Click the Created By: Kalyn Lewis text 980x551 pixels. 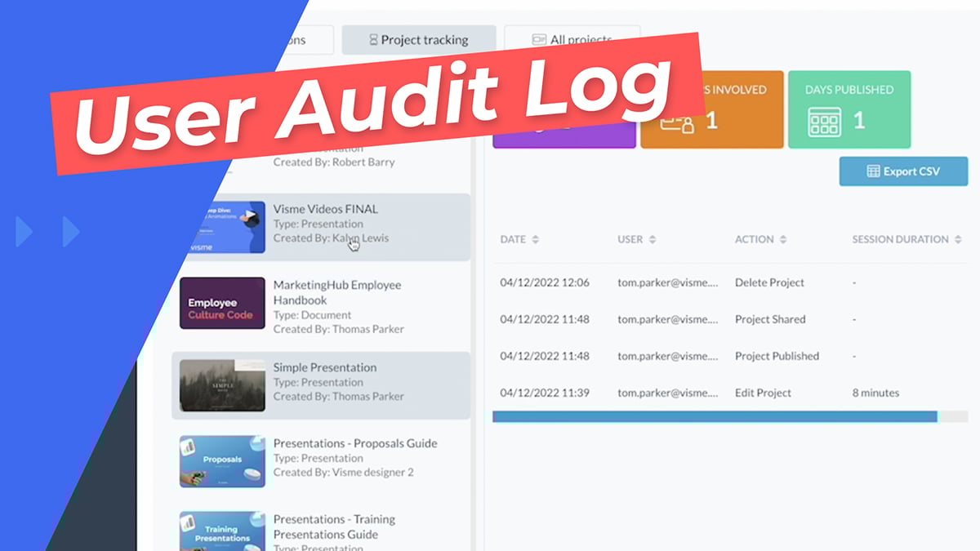(x=331, y=238)
